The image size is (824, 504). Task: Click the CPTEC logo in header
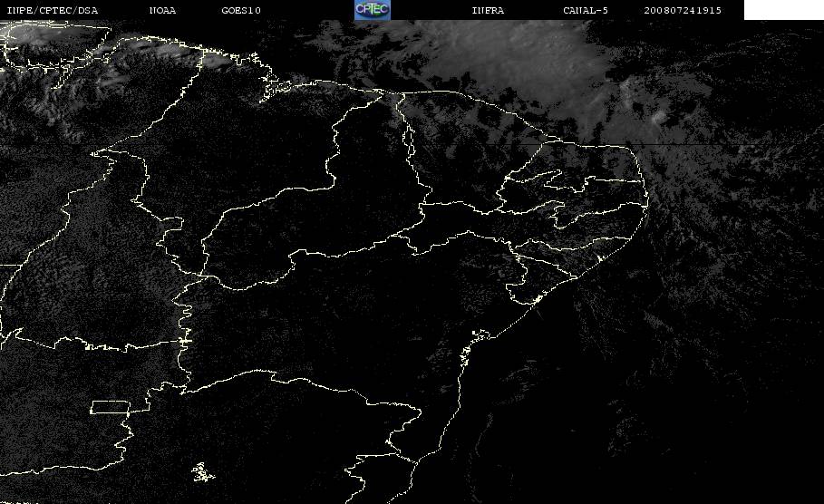click(372, 10)
